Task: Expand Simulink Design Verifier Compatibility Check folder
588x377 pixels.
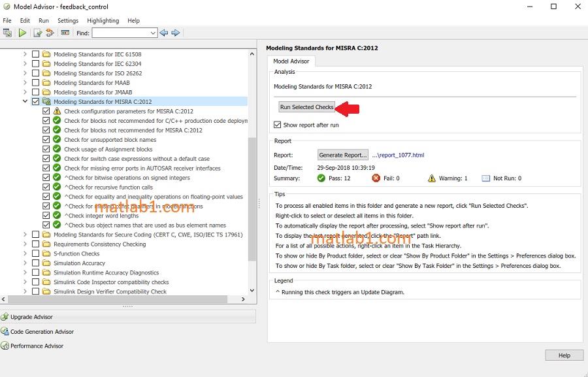Action: 25,291
